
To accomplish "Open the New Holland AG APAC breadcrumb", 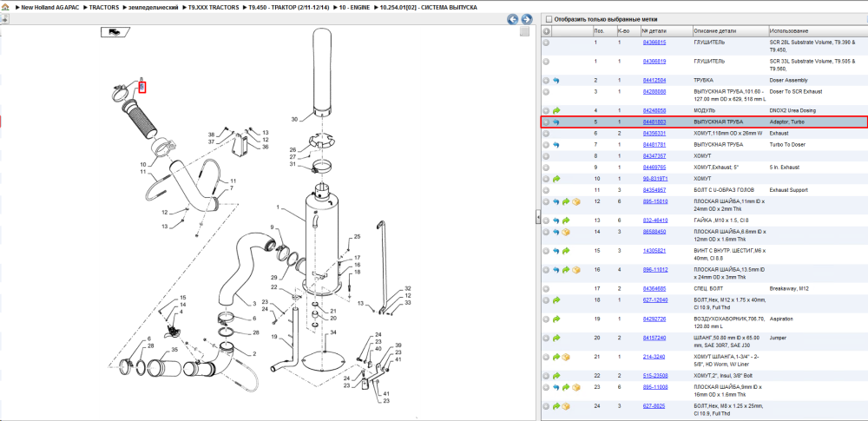I will (50, 8).
